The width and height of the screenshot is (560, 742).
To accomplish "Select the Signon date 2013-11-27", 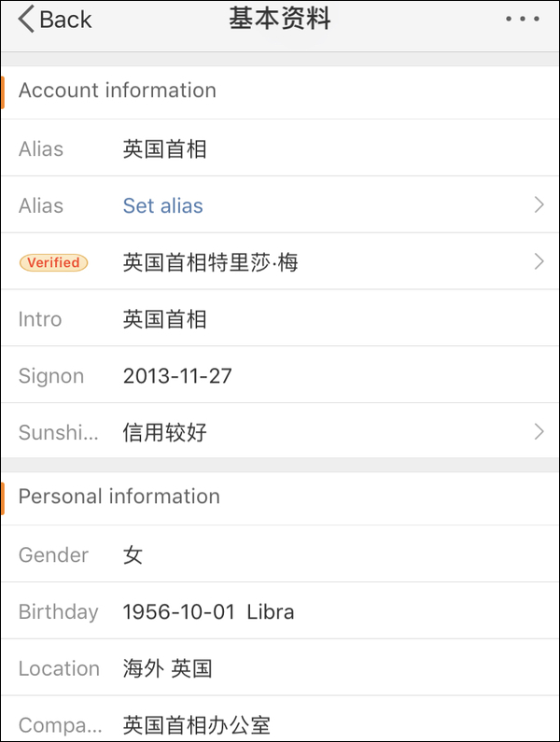I will [177, 376].
